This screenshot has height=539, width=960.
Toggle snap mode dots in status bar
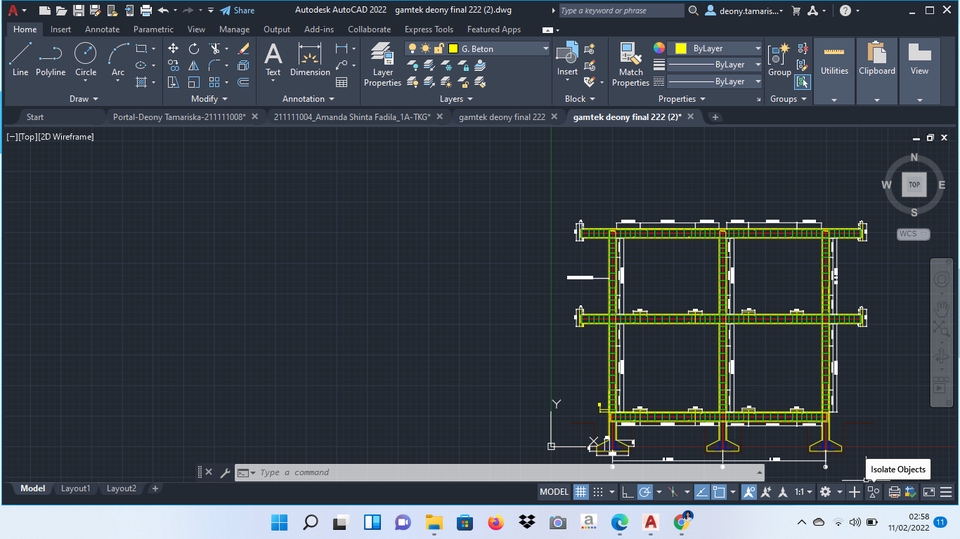pyautogui.click(x=598, y=492)
